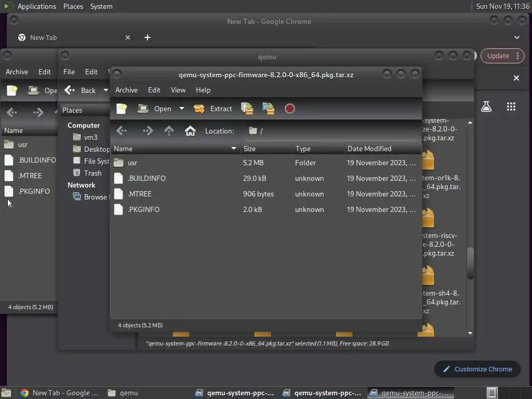Open Archive menu in front window
This screenshot has height=399, width=532.
126,90
